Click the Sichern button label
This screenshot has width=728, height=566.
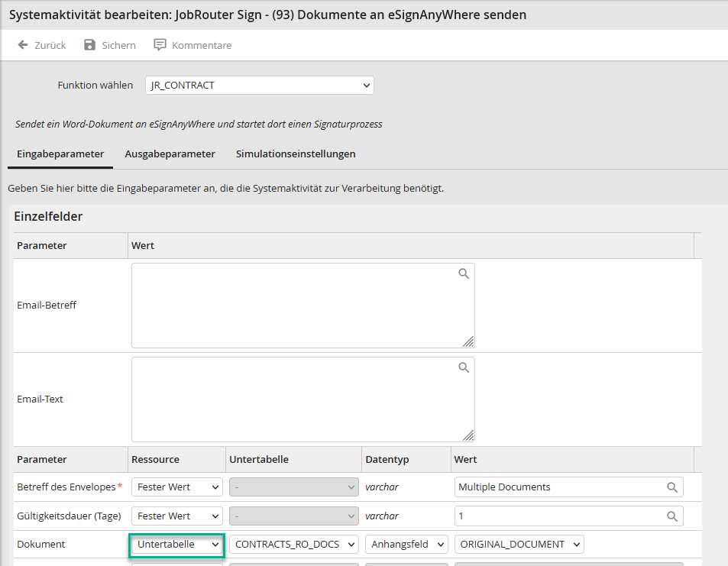[118, 45]
